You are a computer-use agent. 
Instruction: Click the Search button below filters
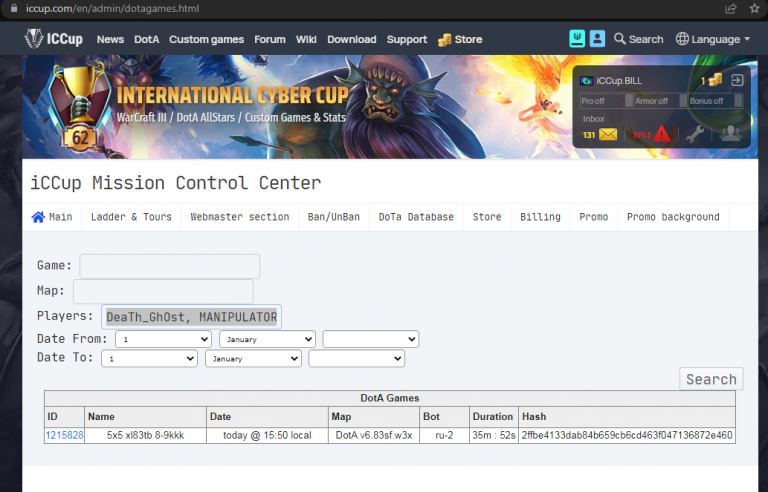pos(711,379)
